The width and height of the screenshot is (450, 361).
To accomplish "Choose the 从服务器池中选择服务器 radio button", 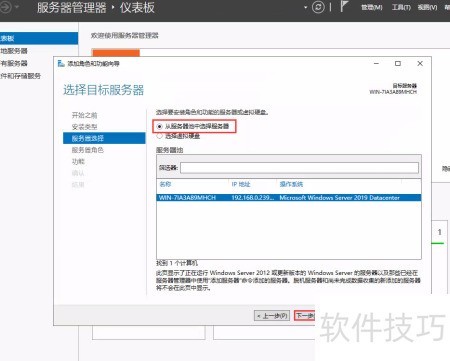I will coord(159,126).
